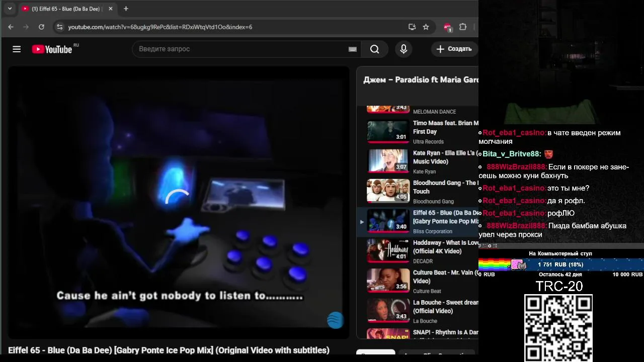The image size is (644, 362).
Task: Open the YouTube hamburger guide menu
Action: coord(17,49)
